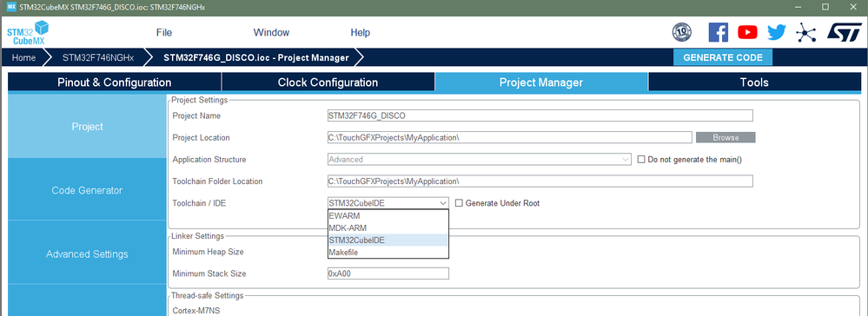Click the Minimum Stack Size label

[x=209, y=273]
